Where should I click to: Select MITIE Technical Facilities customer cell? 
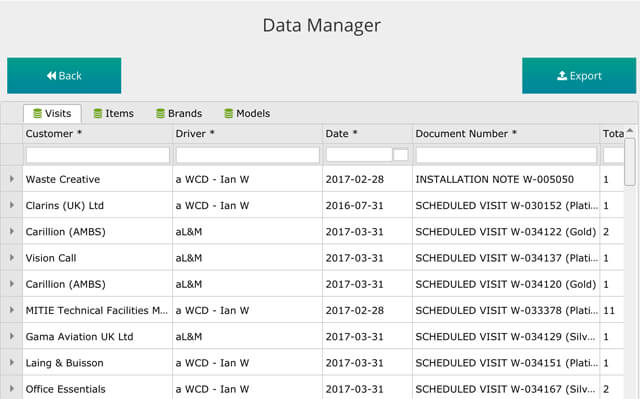[98, 310]
